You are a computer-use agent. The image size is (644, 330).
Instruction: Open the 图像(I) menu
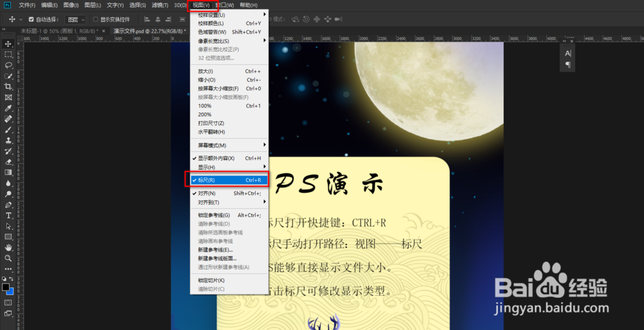(71, 5)
